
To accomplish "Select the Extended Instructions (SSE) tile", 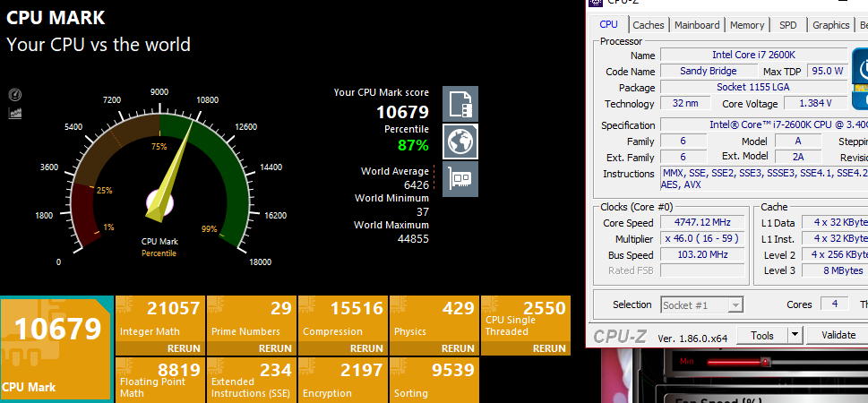I will (x=252, y=380).
